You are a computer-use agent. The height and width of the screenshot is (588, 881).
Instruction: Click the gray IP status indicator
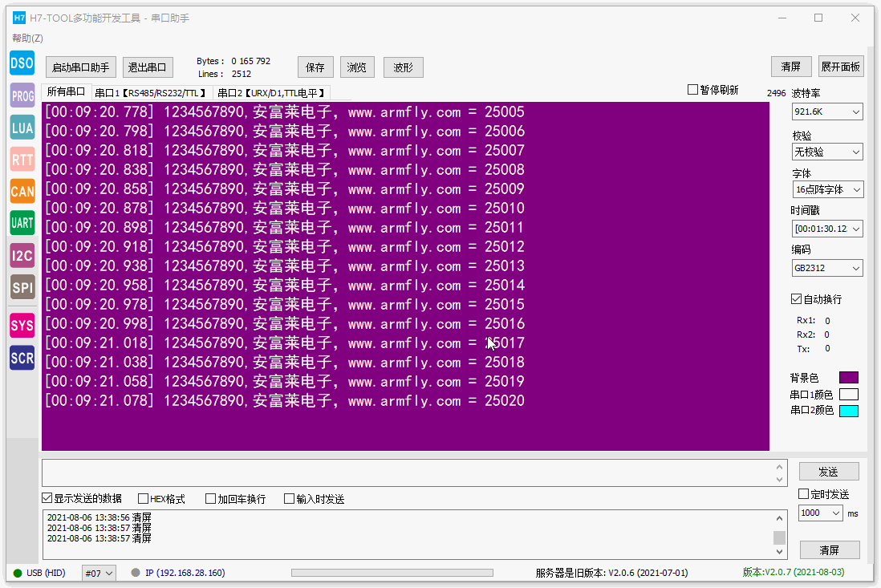pos(136,573)
